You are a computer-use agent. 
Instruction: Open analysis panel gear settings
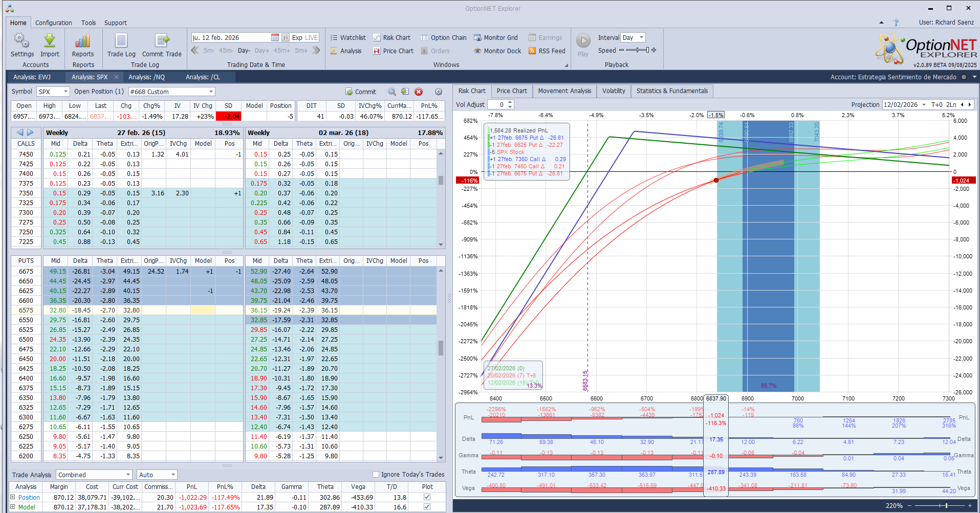click(x=439, y=92)
